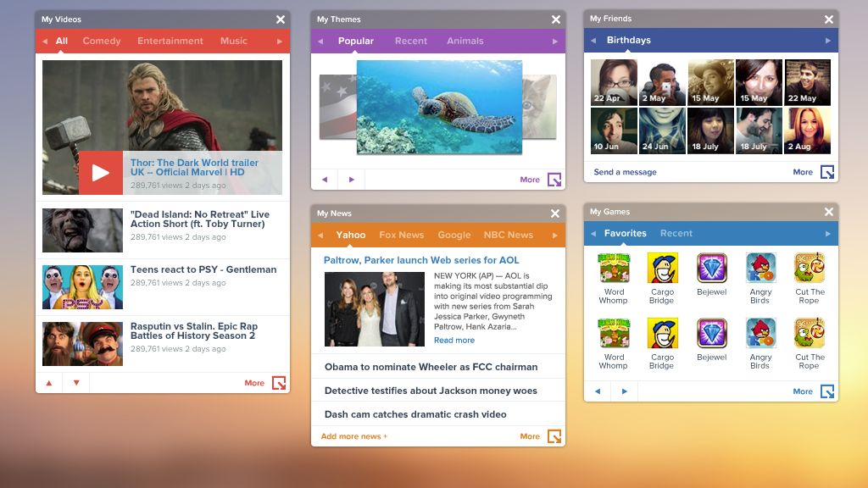Screen dimensions: 868x488
Task: Click Send a message link
Action: 625,172
